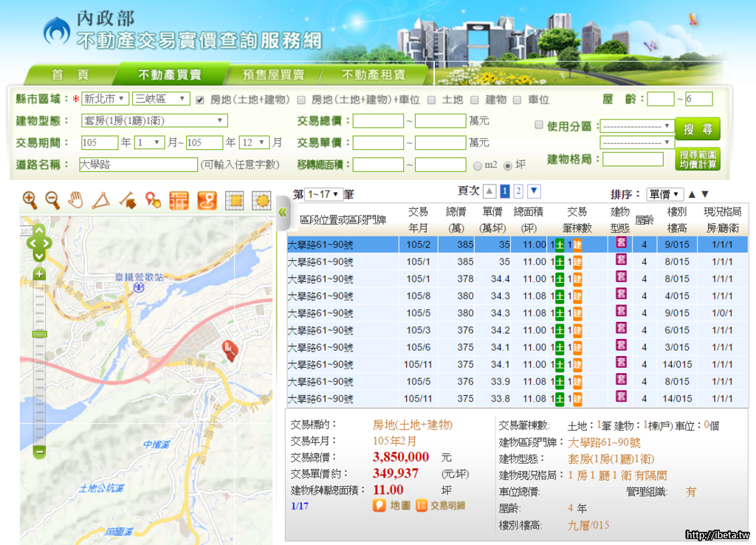Open the 新北市 county dropdown
The image size is (756, 545).
(105, 99)
